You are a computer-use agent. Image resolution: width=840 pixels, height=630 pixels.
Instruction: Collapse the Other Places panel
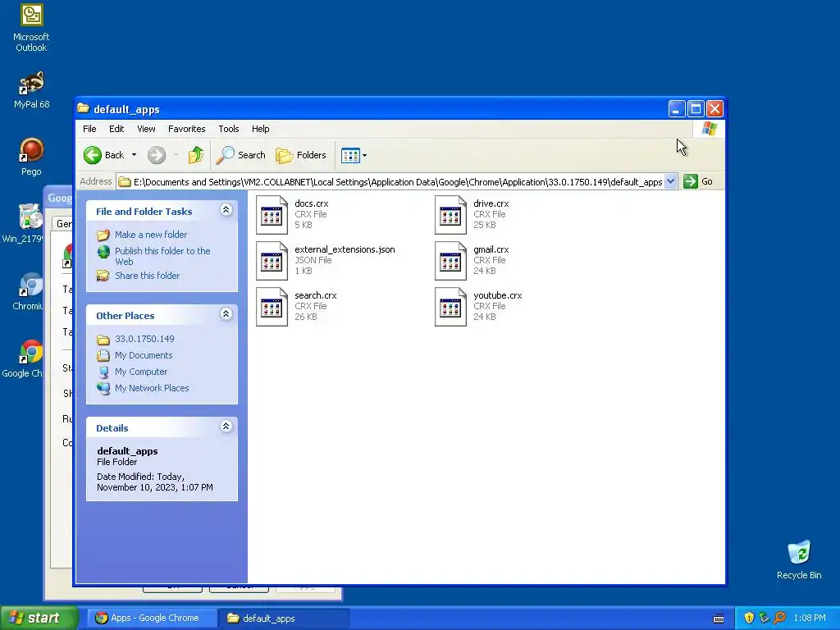coord(226,314)
